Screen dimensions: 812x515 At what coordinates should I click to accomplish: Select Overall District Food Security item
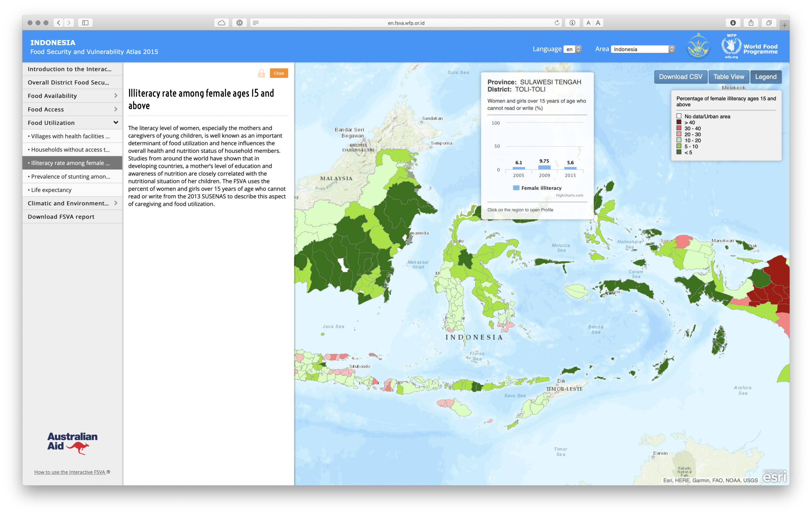[x=72, y=82]
